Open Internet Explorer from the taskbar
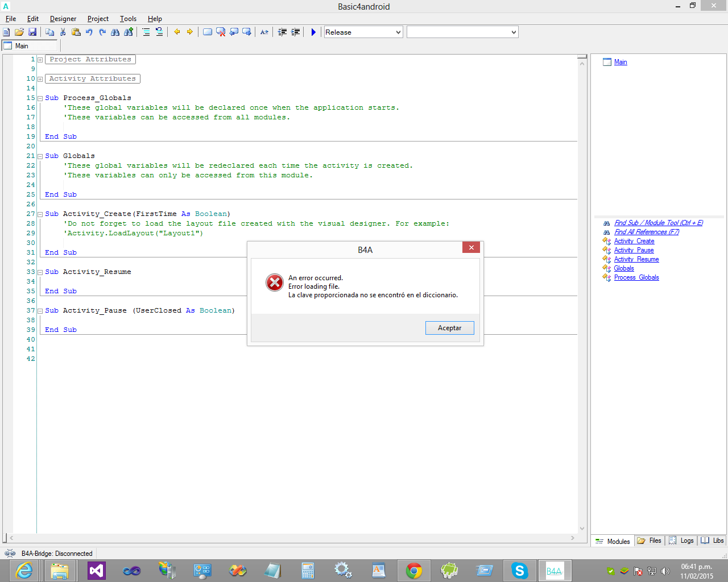 coord(24,571)
